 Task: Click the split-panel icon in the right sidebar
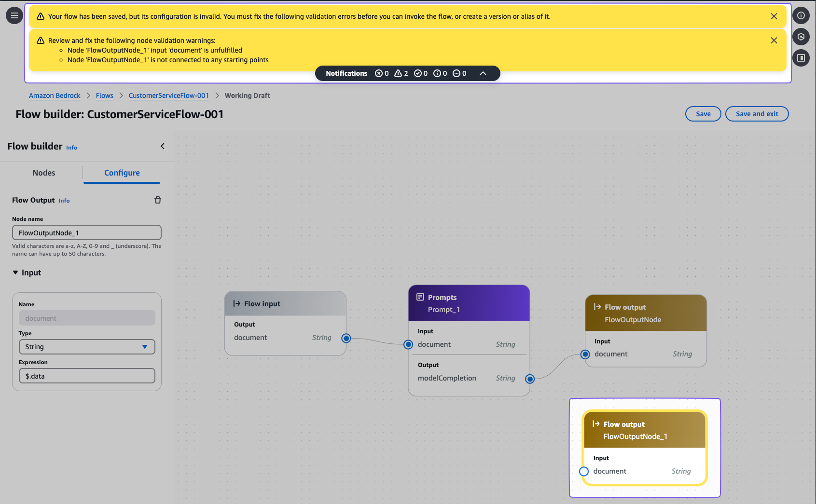pyautogui.click(x=801, y=58)
